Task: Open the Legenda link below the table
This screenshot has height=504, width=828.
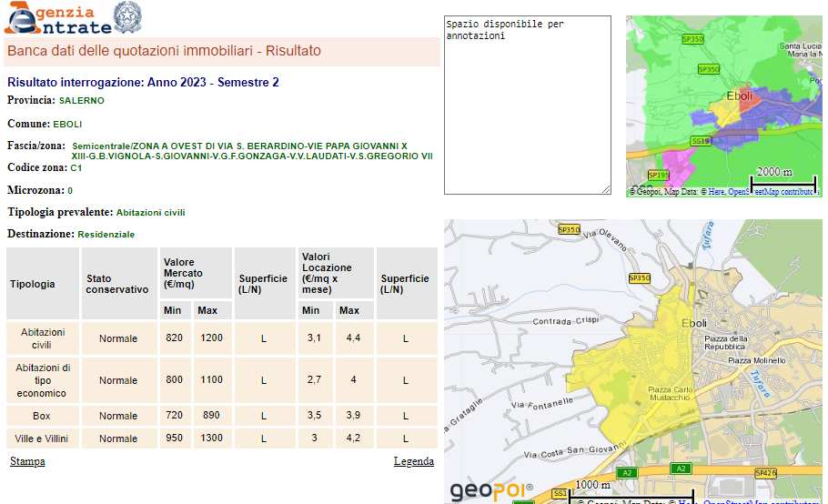Action: coord(413,461)
